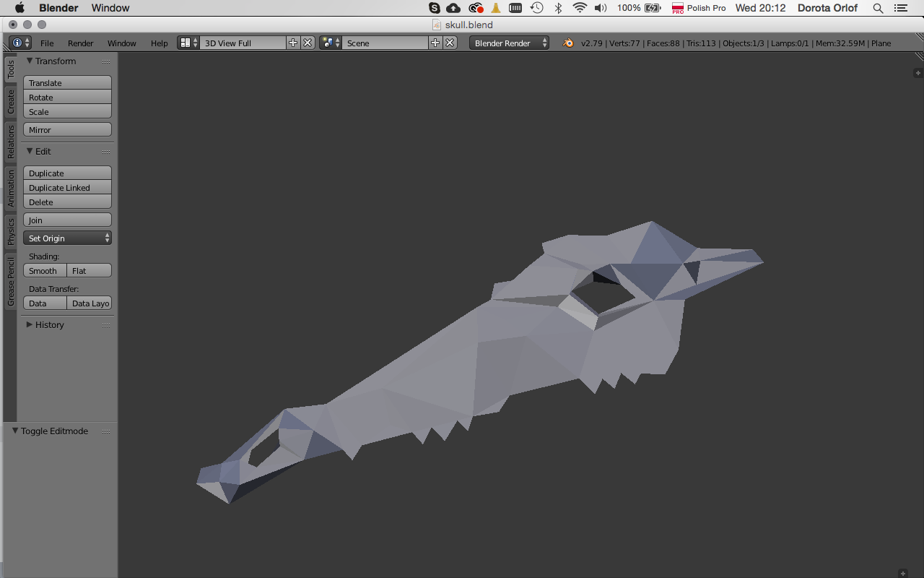This screenshot has width=924, height=578.
Task: Click the screen layout browse icon
Action: (184, 43)
